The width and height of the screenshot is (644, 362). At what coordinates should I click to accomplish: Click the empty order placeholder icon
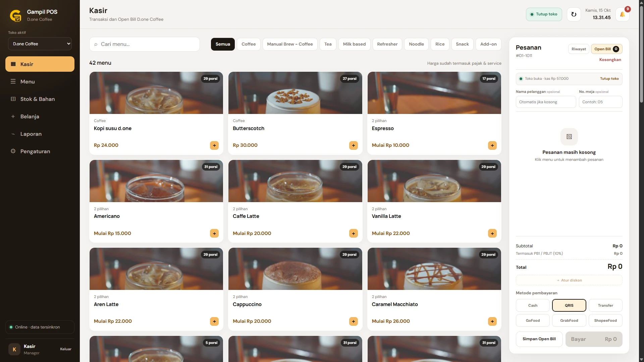click(x=569, y=137)
